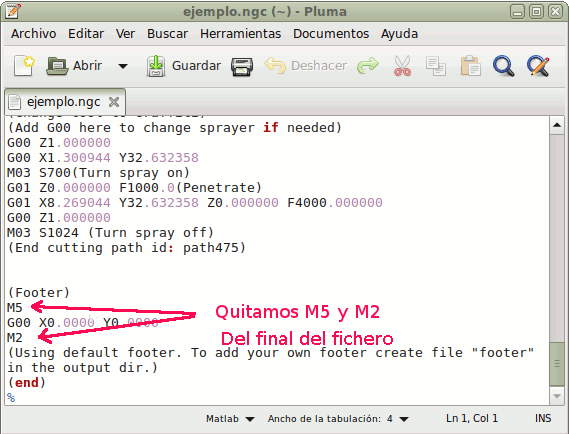The image size is (569, 434).
Task: Expand the recent files arrow beside Abrir
Action: pyautogui.click(x=123, y=66)
